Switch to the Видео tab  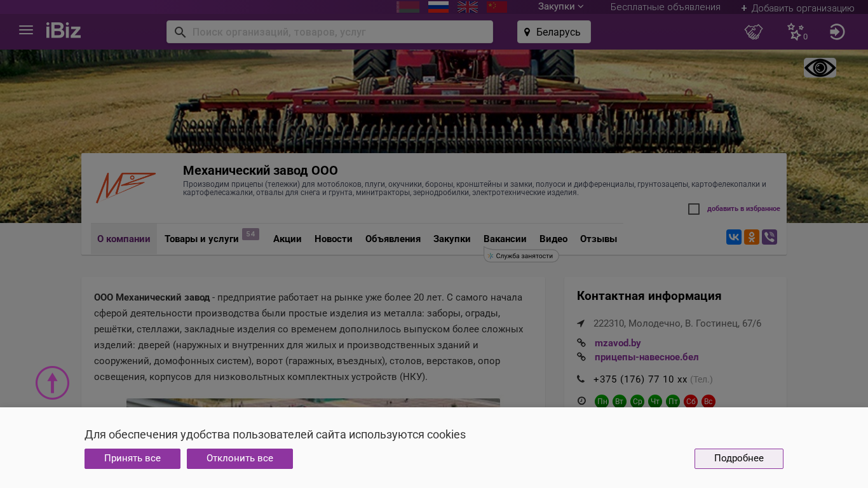coord(553,239)
